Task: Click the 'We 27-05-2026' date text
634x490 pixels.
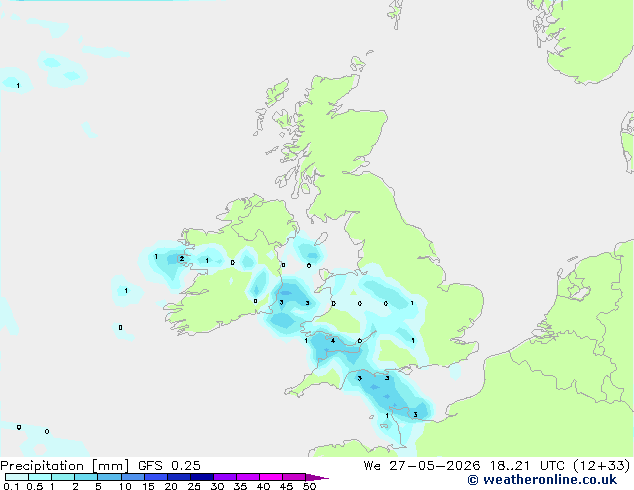Action: tap(422, 466)
